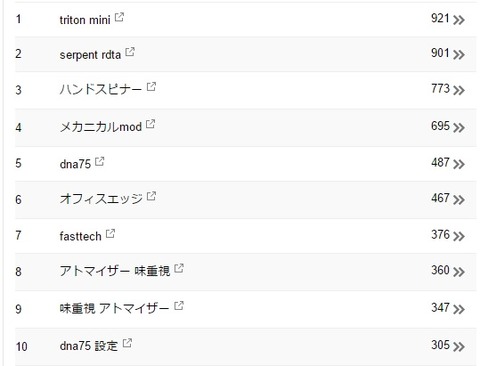Expand double chevron beside 487
This screenshot has width=480, height=366.
[459, 164]
